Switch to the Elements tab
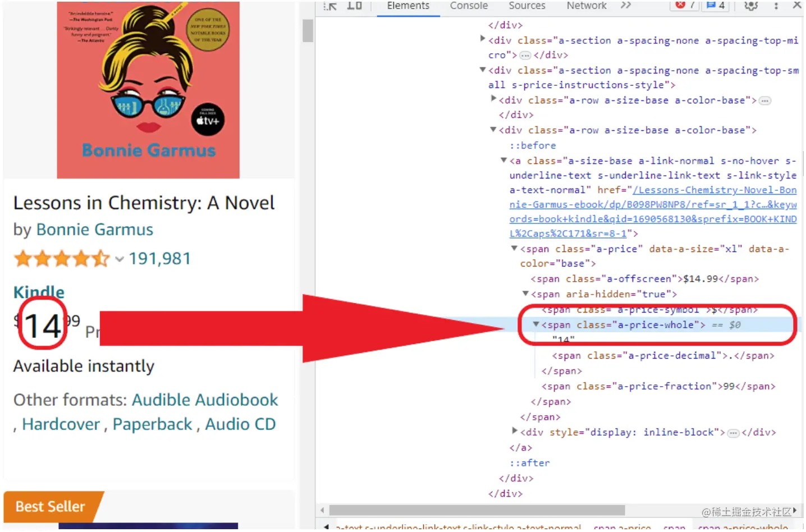This screenshot has width=806, height=532. coord(408,6)
